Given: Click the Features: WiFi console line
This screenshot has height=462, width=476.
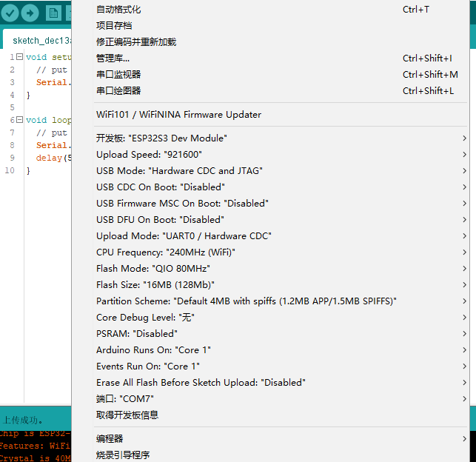Looking at the screenshot, I should tap(36, 446).
